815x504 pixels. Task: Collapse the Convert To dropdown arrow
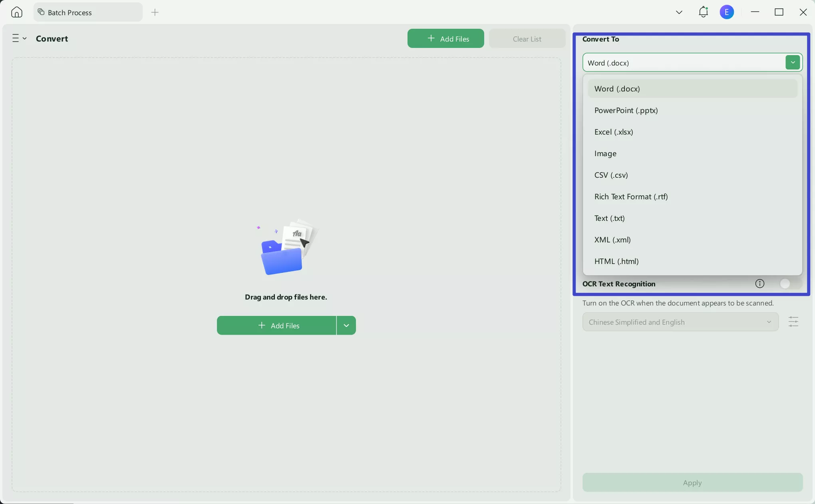coord(793,62)
